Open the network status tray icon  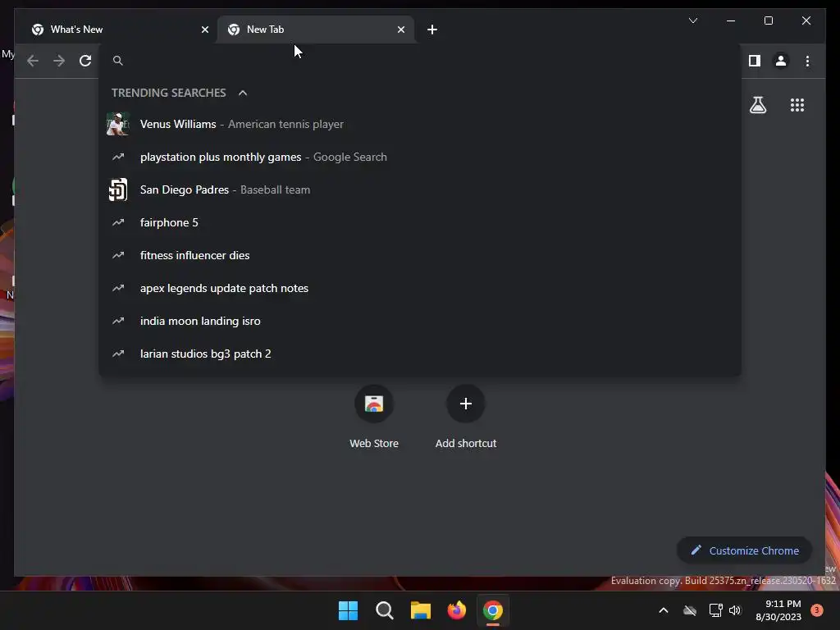715,610
